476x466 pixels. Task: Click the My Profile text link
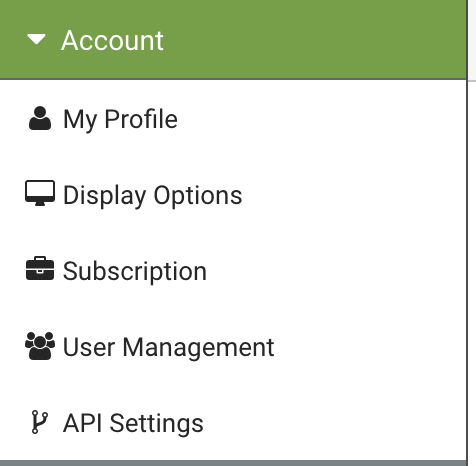click(x=120, y=120)
